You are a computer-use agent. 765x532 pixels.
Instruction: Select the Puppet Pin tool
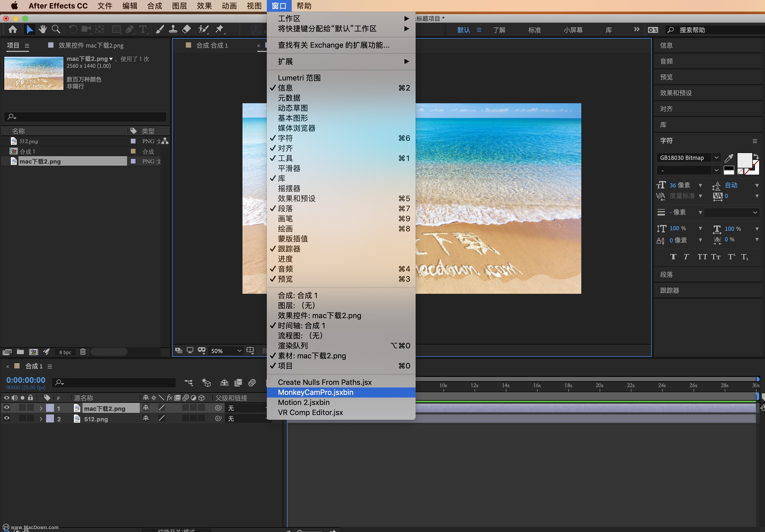(x=219, y=29)
